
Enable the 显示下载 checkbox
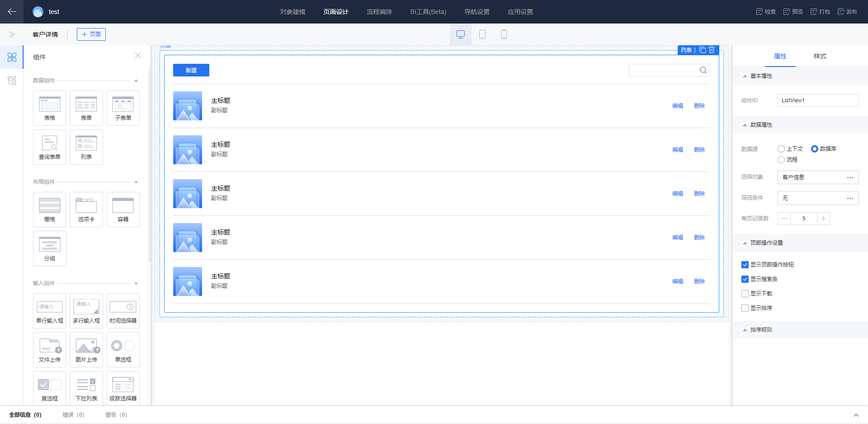pos(745,294)
